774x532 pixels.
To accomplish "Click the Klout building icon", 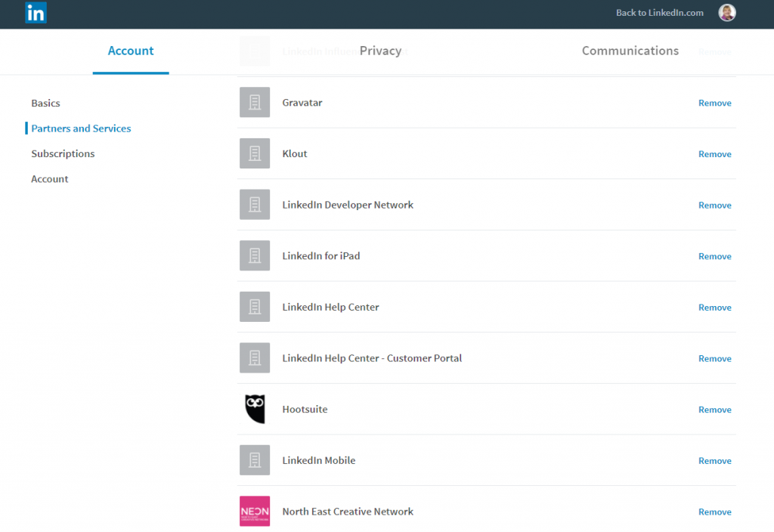I will [x=255, y=153].
